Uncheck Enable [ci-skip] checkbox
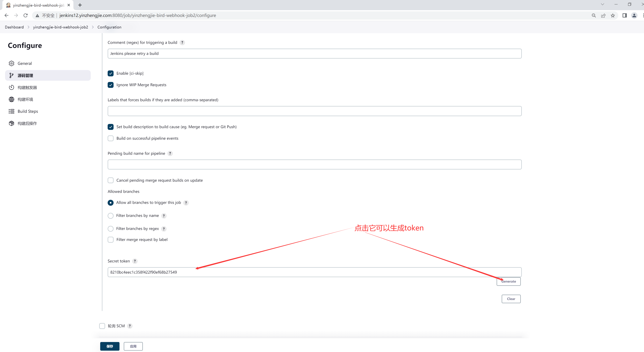Screen dimensions: 644x352 click(111, 73)
